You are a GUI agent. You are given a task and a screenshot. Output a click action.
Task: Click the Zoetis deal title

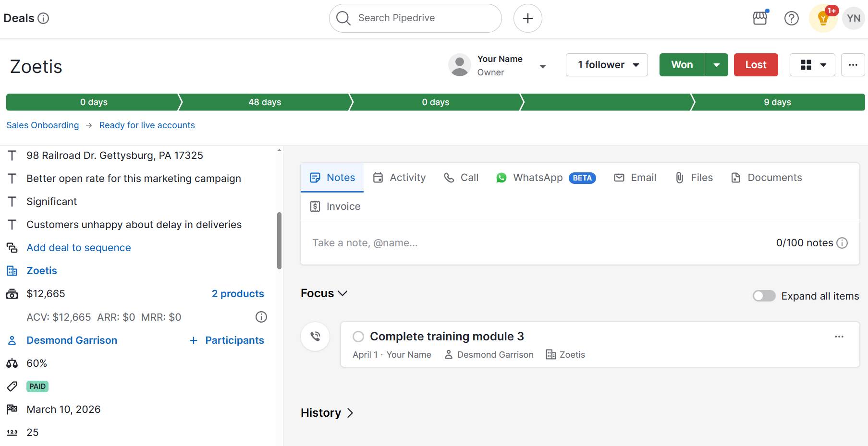(36, 67)
